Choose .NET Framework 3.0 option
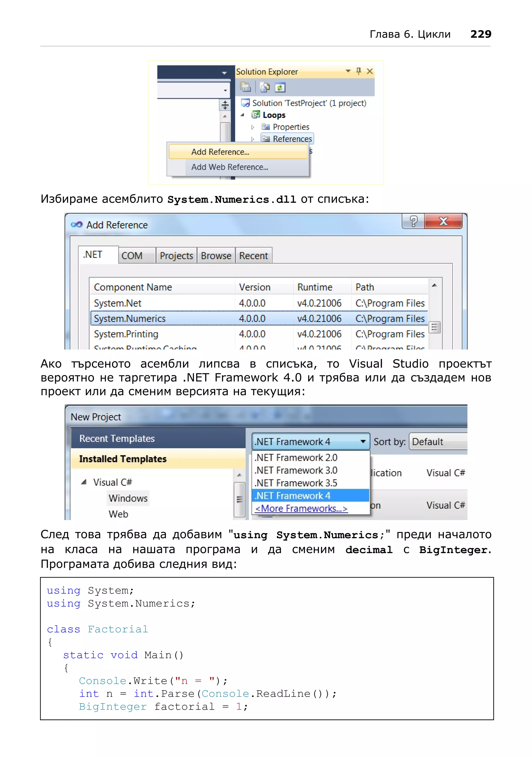 310,470
